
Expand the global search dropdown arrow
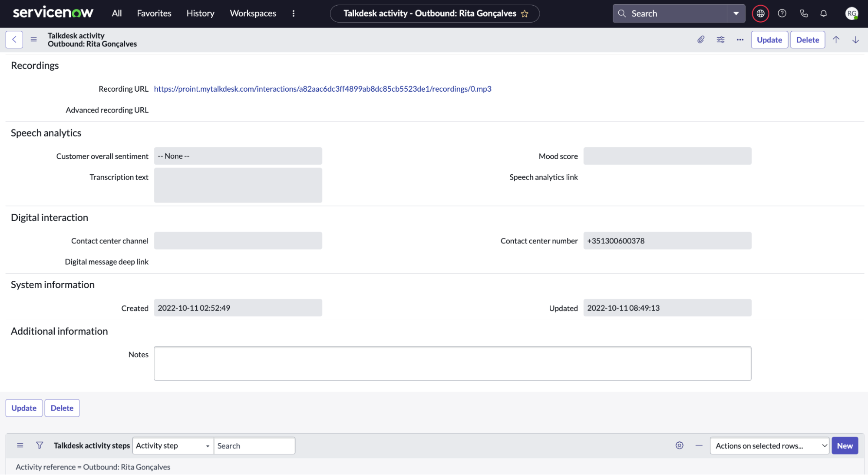[736, 13]
